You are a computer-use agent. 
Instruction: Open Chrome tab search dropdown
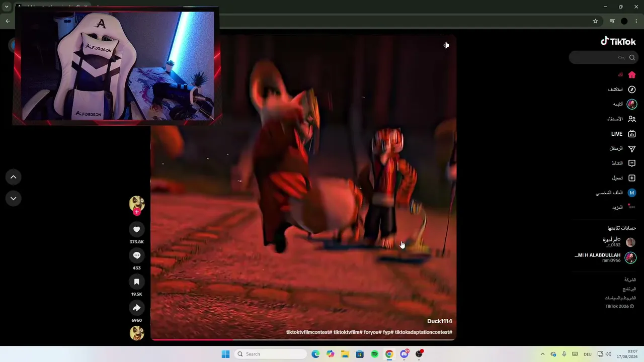pyautogui.click(x=7, y=7)
